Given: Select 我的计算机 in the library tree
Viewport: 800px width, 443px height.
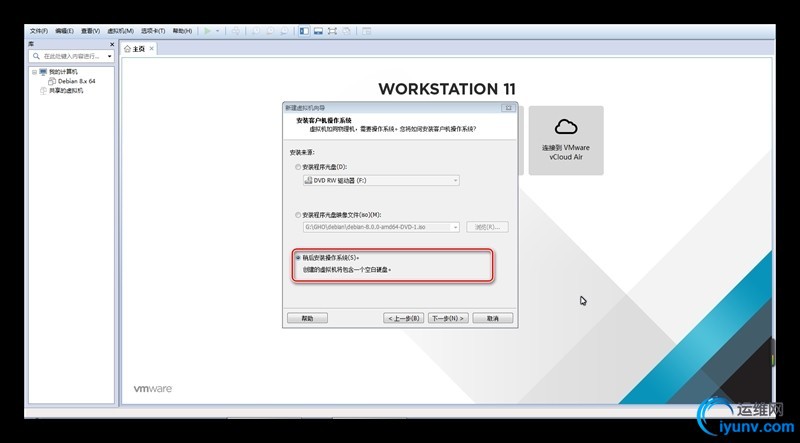Looking at the screenshot, I should [63, 72].
